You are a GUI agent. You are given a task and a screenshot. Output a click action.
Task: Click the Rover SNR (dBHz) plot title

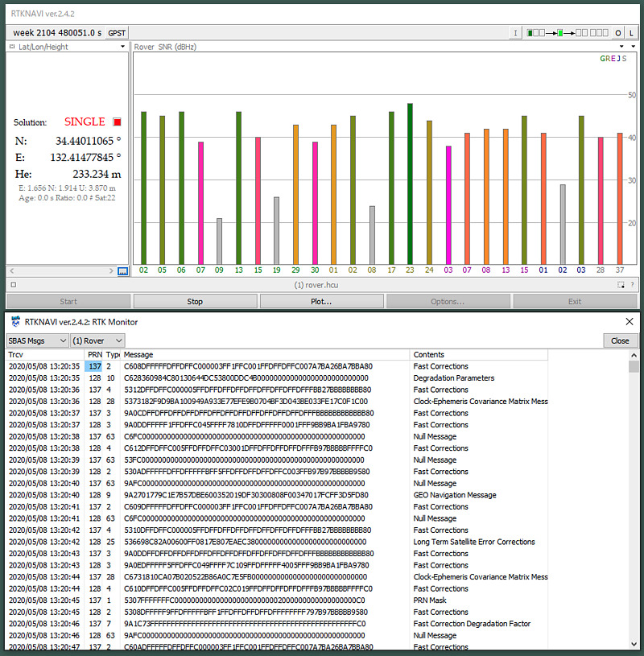tap(165, 47)
